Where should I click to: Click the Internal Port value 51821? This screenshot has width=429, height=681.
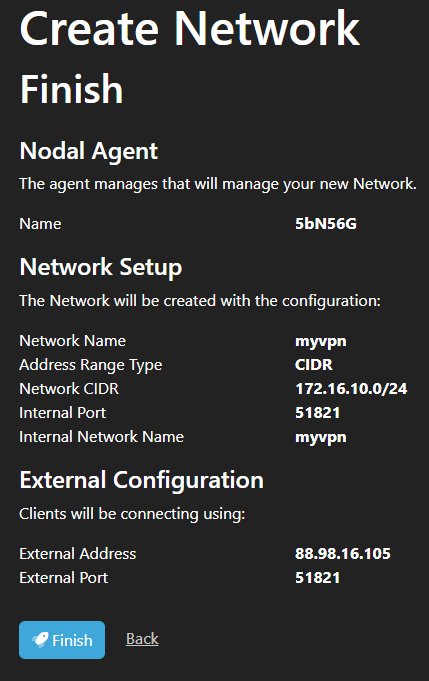pos(317,413)
